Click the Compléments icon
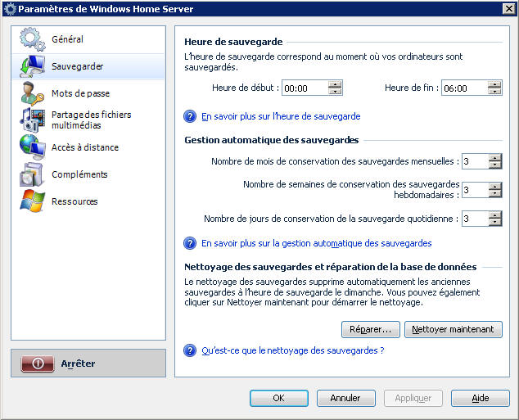519x420 pixels. [32, 174]
